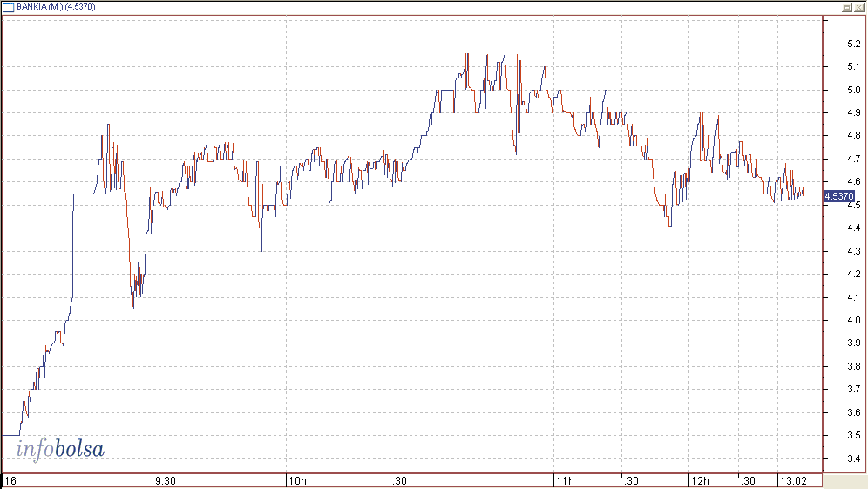Click the 5.0 price axis label
The width and height of the screenshot is (868, 489).
853,90
